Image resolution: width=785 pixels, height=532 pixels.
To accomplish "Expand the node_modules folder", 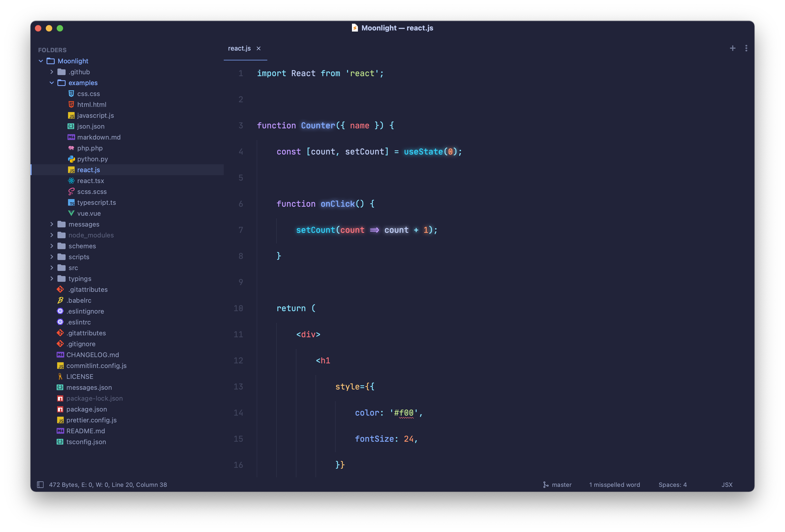I will pos(52,235).
